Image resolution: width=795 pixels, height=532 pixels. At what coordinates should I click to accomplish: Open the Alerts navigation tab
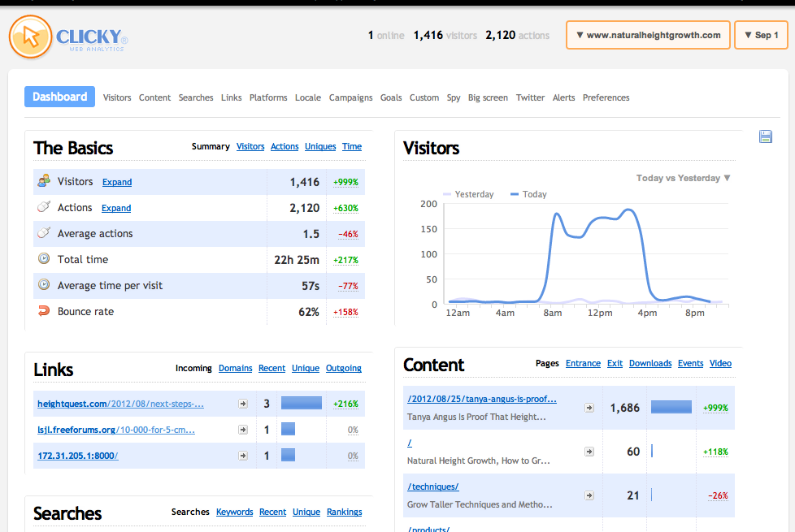[x=564, y=97]
